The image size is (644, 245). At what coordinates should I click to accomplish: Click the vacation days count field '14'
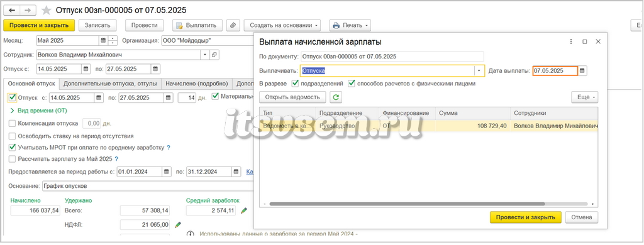pyautogui.click(x=187, y=97)
